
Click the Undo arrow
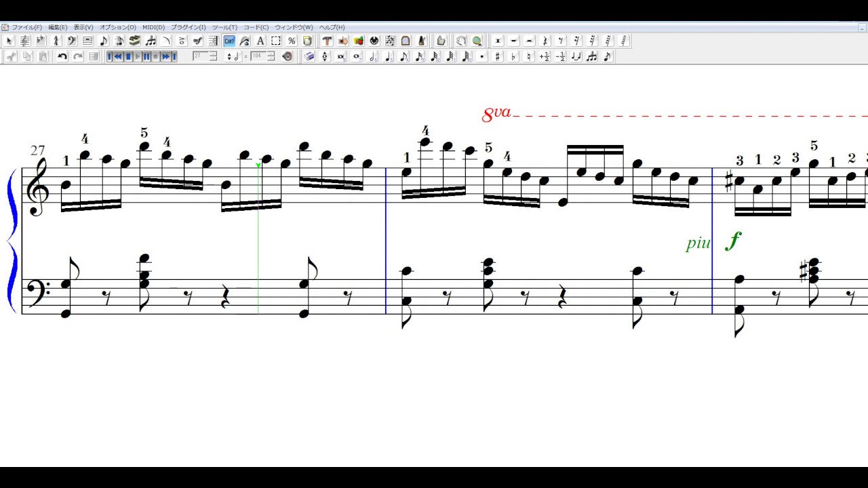pos(62,56)
